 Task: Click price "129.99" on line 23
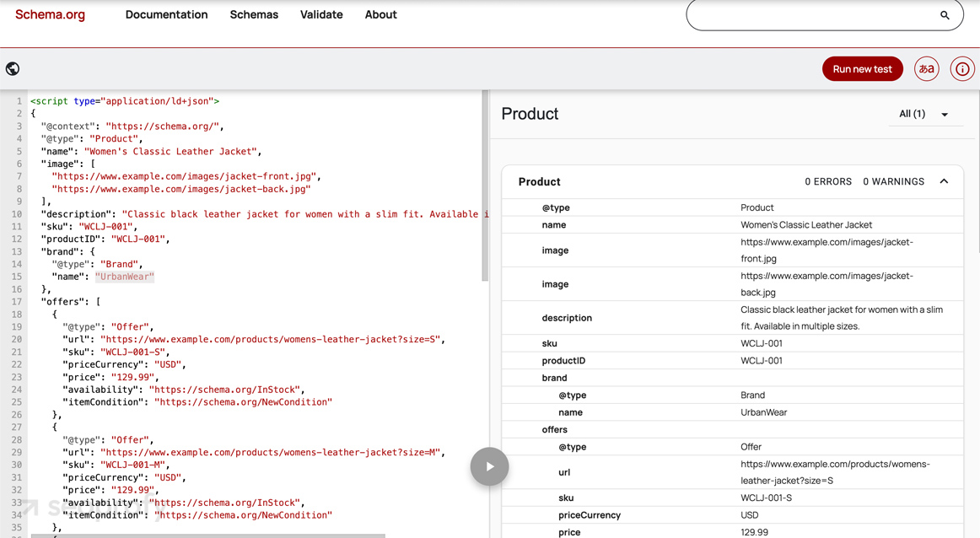(x=133, y=377)
